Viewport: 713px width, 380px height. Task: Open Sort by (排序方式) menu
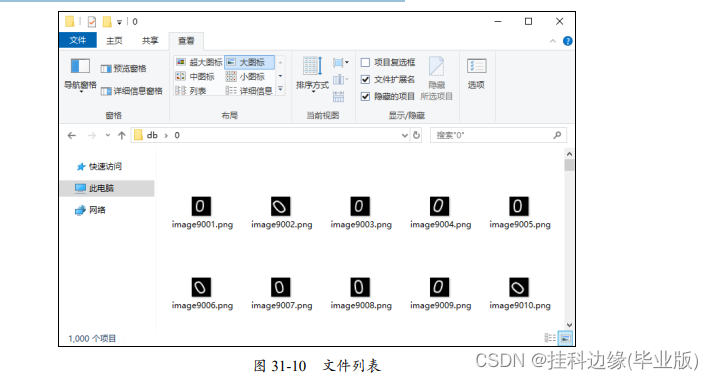(x=312, y=75)
